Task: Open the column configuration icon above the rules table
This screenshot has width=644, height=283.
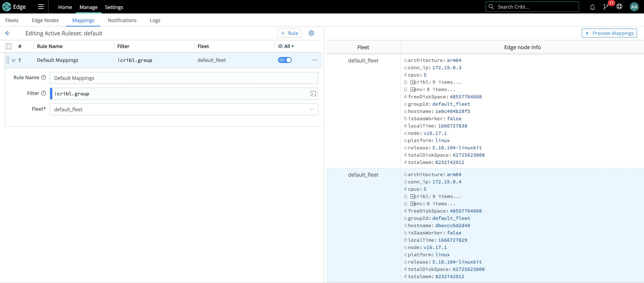Action: (x=9, y=46)
